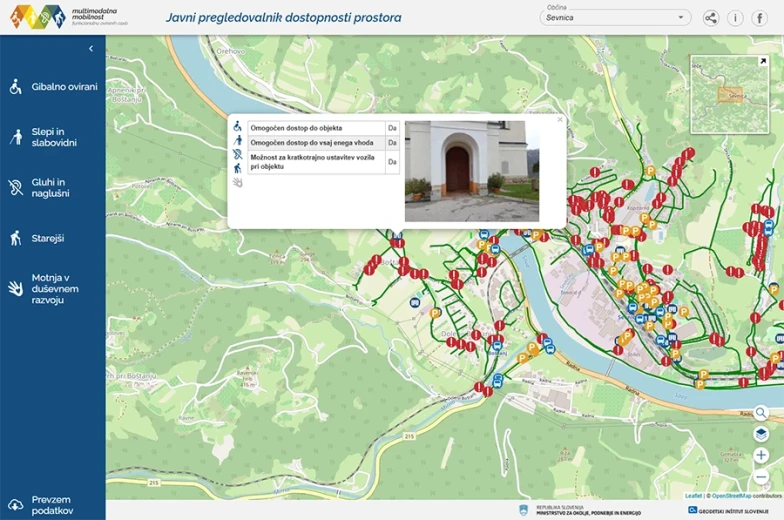Close the map popup
This screenshot has width=784, height=520.
560,120
